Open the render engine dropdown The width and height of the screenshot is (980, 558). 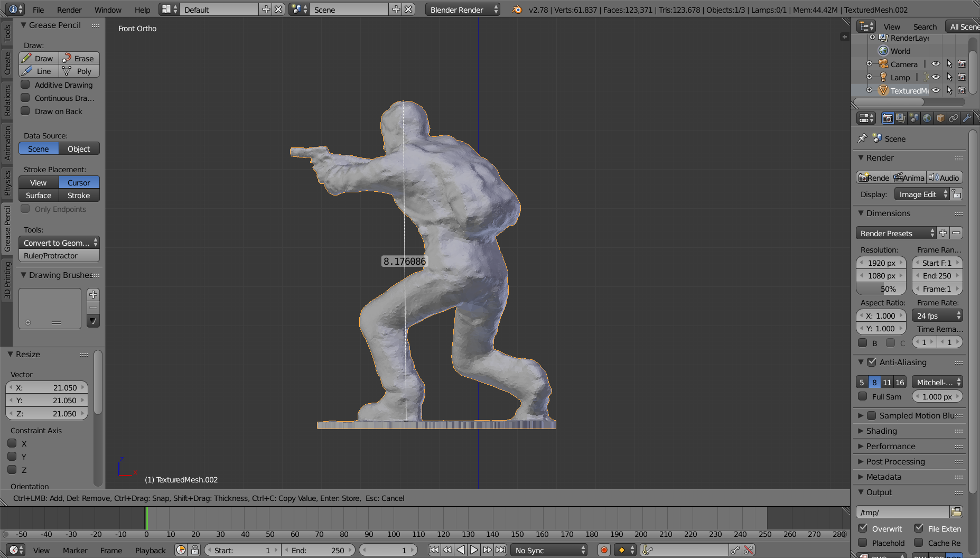[x=463, y=10]
